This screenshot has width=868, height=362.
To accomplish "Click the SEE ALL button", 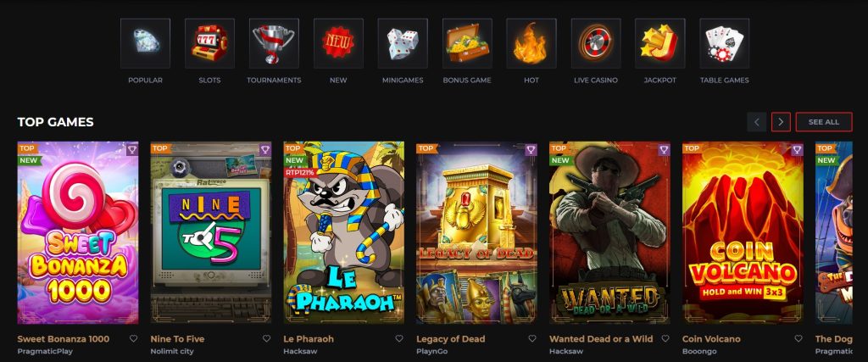I will [824, 122].
